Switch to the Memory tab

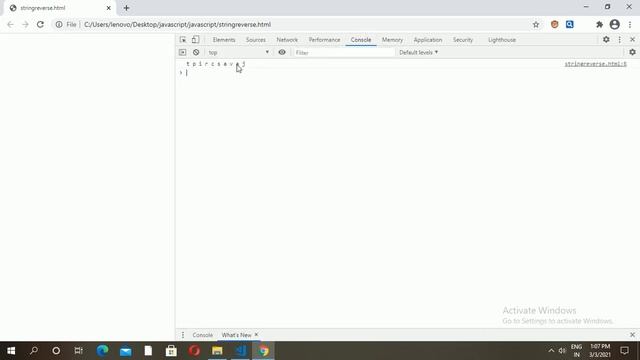tap(392, 40)
